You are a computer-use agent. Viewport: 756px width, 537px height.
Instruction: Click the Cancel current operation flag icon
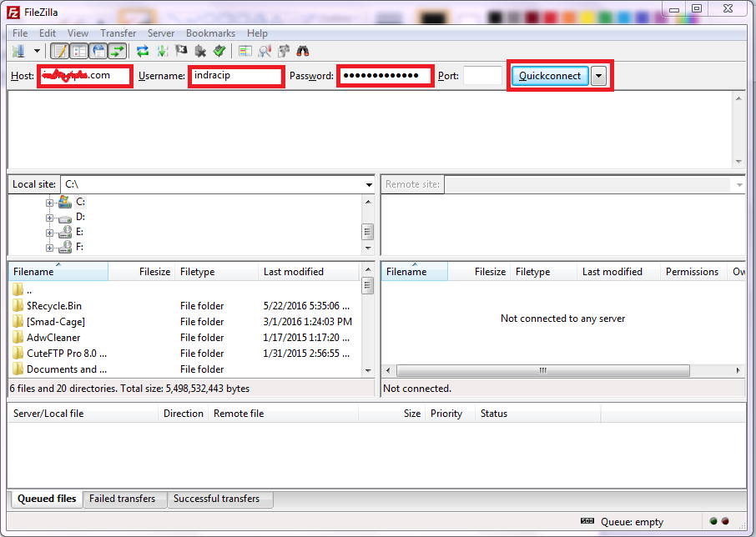[181, 51]
